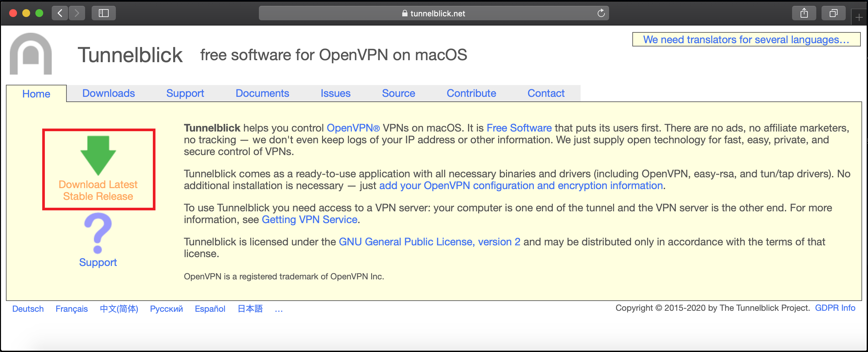Image resolution: width=868 pixels, height=352 pixels.
Task: Open add your OpenVPN configuration link
Action: tap(521, 185)
